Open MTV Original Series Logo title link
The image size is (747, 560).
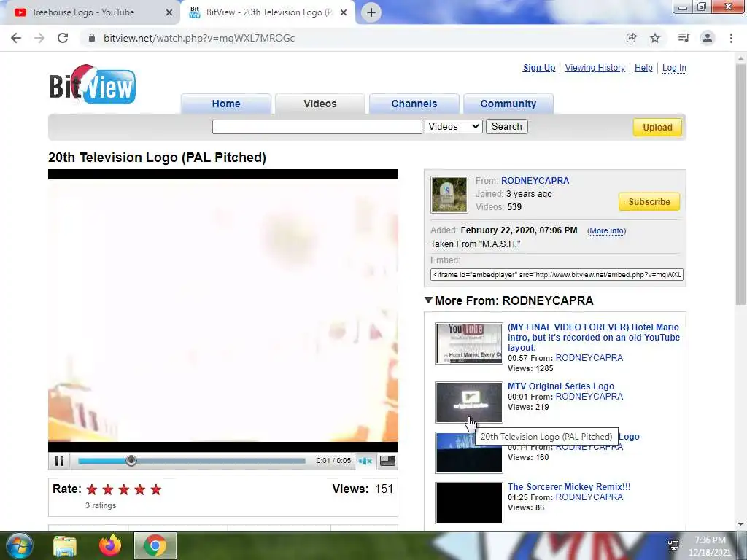coord(561,386)
